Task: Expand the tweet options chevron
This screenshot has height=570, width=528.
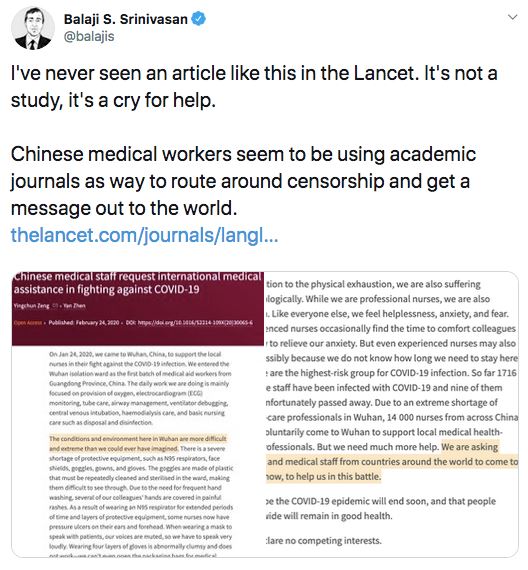Action: pos(512,17)
